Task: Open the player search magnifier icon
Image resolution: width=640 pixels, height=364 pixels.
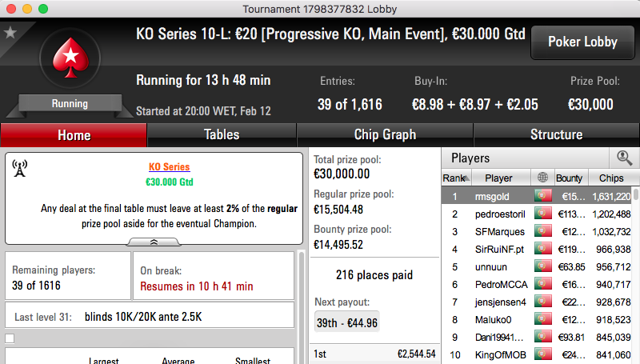Action: click(624, 158)
